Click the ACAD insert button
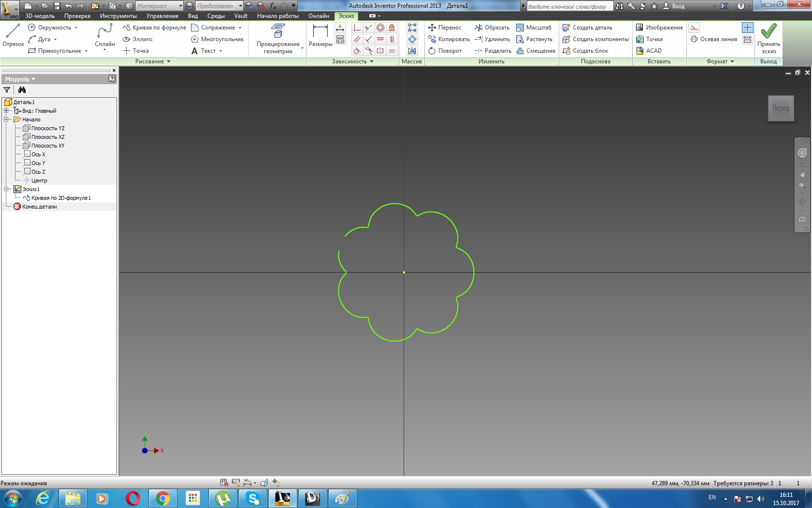The image size is (812, 508). 649,51
